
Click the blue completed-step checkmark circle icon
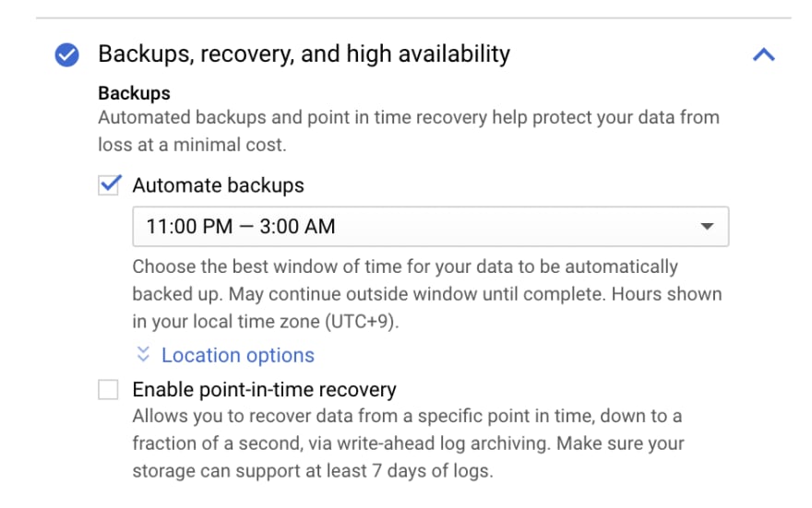pyautogui.click(x=66, y=54)
